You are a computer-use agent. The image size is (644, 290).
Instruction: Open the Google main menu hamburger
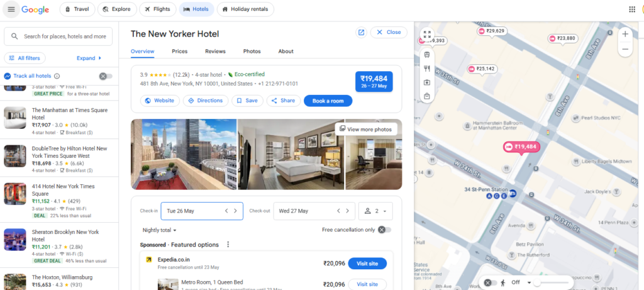pyautogui.click(x=11, y=9)
